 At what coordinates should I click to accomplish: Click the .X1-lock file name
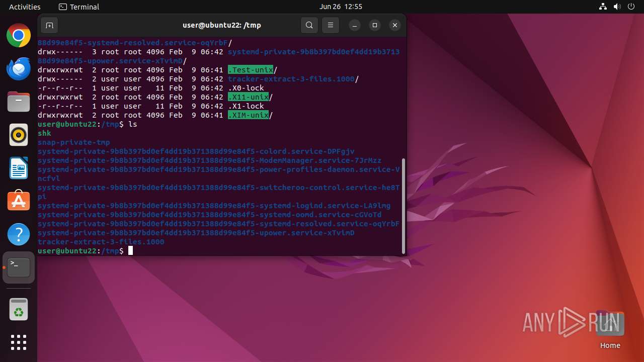pyautogui.click(x=246, y=106)
